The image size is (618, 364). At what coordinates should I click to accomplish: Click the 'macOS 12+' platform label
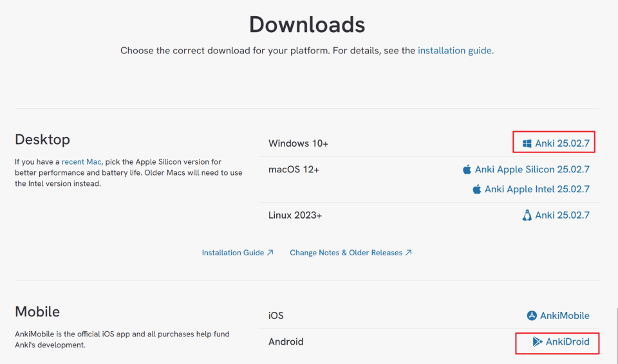294,169
